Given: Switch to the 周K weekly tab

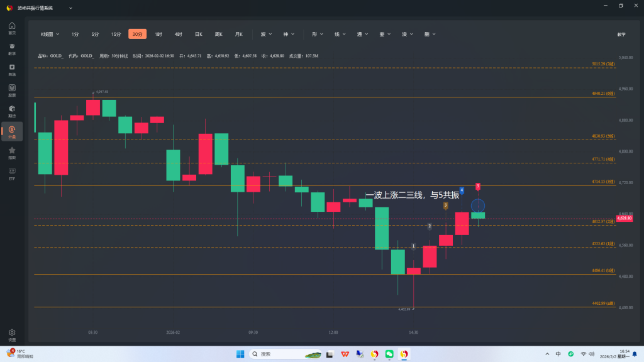Looking at the screenshot, I should point(218,34).
